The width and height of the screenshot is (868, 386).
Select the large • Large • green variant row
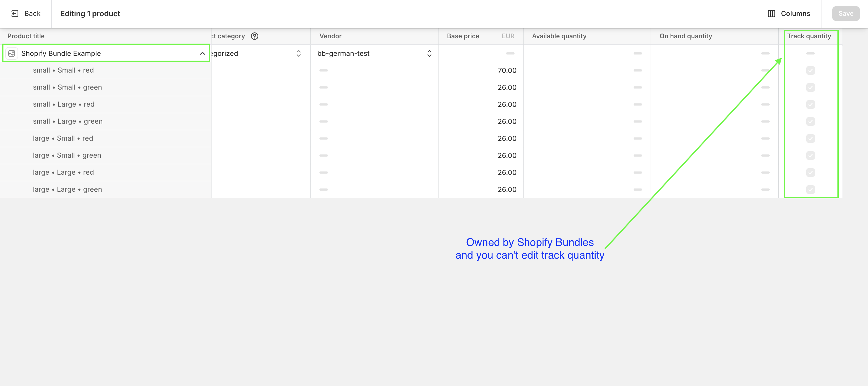click(106, 190)
